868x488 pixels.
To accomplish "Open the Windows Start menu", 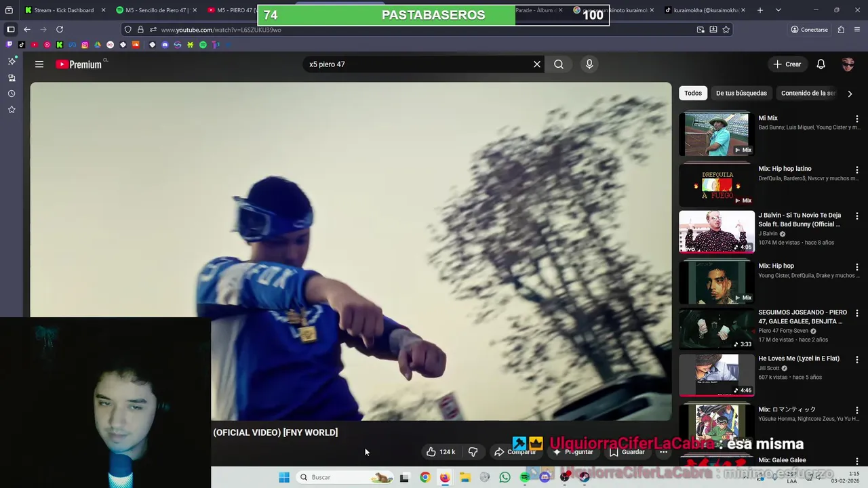I will 284,477.
